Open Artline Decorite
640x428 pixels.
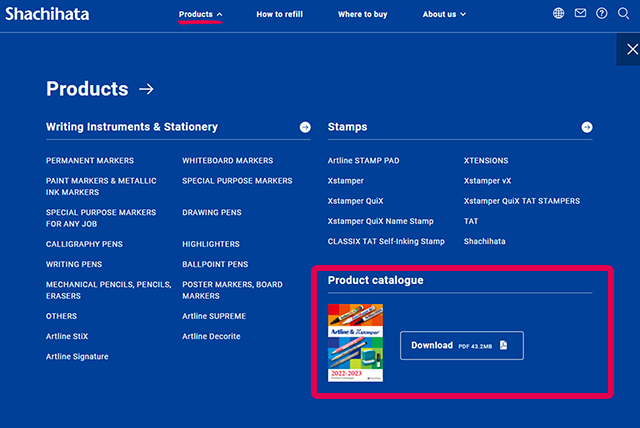point(211,337)
